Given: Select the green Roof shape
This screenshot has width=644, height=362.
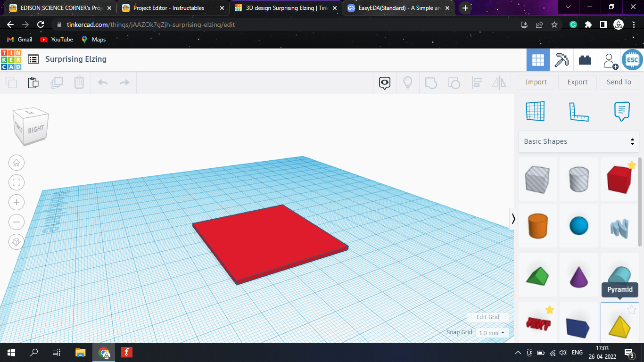Looking at the screenshot, I should click(x=538, y=275).
